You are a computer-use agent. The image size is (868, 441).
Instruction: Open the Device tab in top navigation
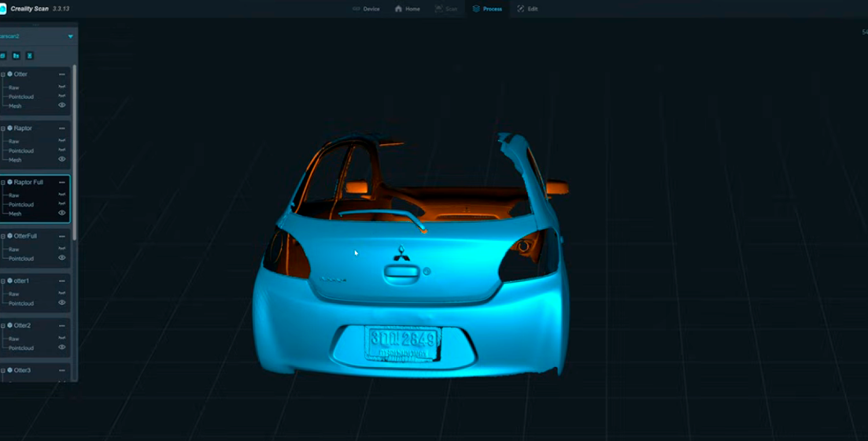[x=366, y=9]
